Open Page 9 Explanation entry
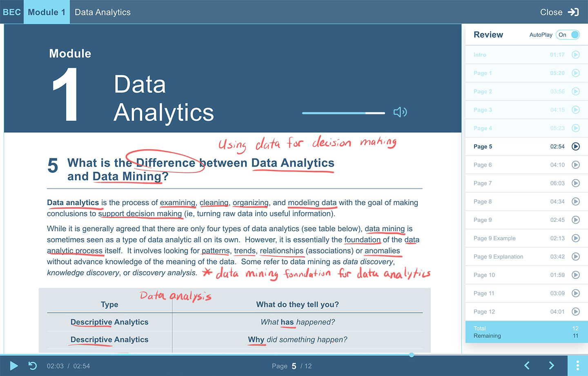The height and width of the screenshot is (376, 588). coord(498,257)
